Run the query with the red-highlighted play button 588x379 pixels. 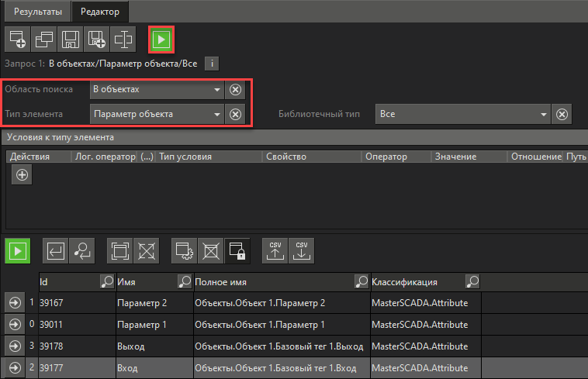(161, 38)
